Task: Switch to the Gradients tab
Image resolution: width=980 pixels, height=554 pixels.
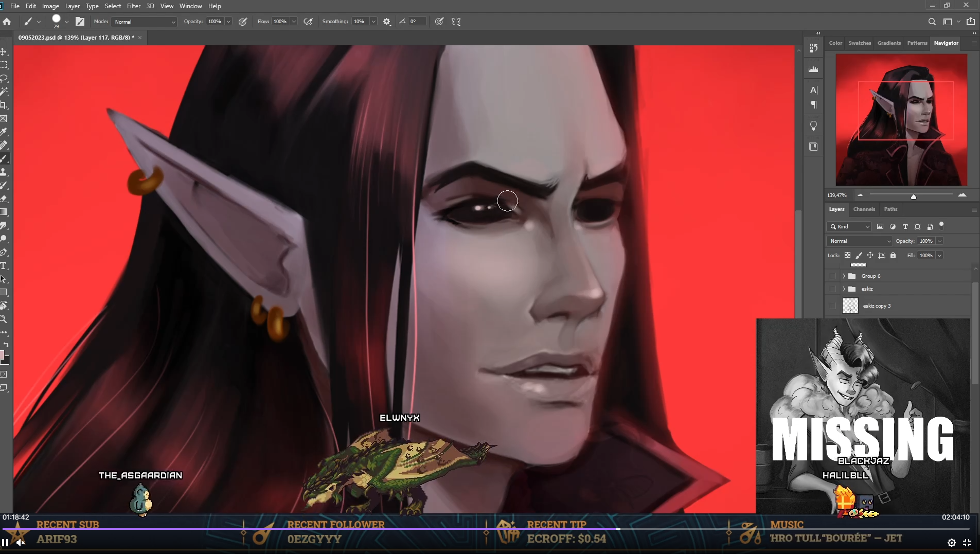Action: point(889,43)
